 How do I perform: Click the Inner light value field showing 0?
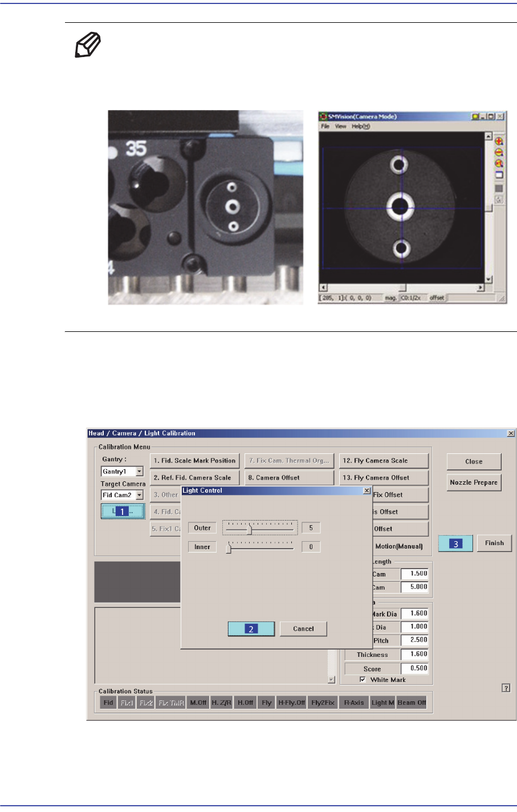[x=311, y=547]
